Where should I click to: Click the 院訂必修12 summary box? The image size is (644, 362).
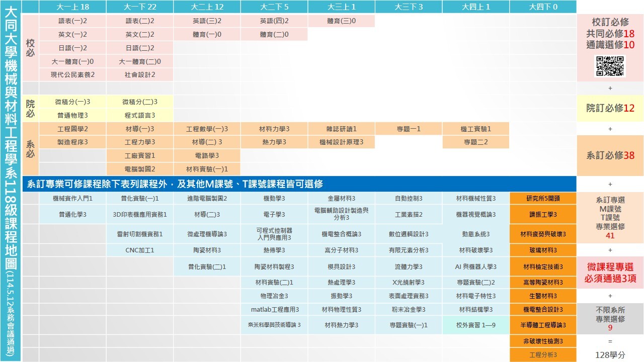[x=610, y=108]
